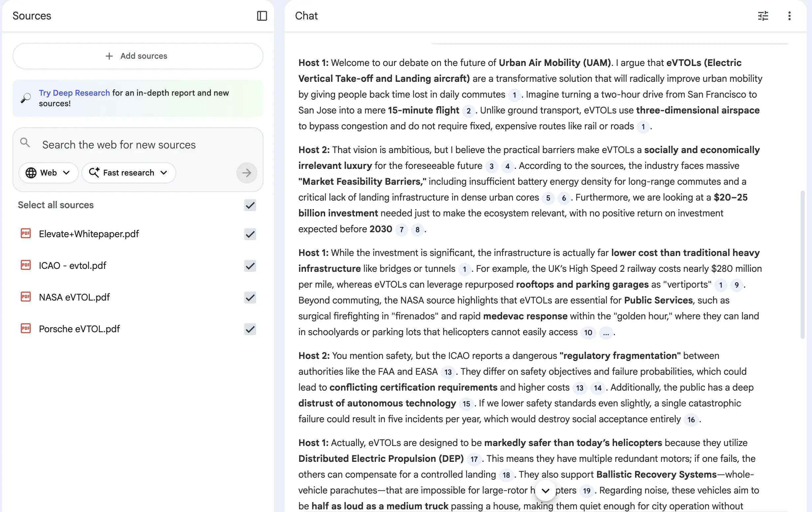Image resolution: width=812 pixels, height=512 pixels.
Task: Toggle the Select all sources checkbox
Action: coord(250,205)
